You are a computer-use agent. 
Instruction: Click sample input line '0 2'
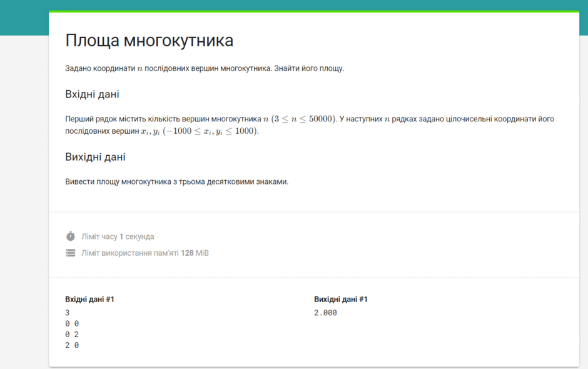pyautogui.click(x=72, y=334)
